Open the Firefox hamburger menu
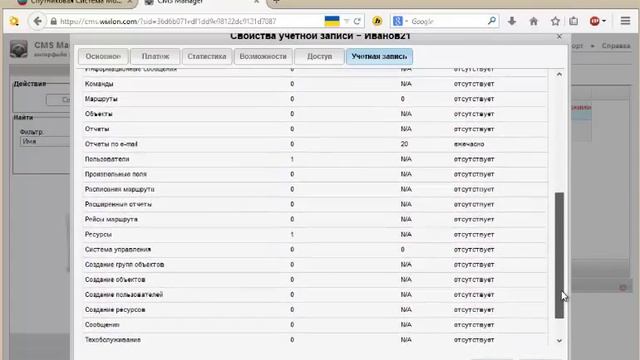Screen dimensions: 640x360 (625, 21)
